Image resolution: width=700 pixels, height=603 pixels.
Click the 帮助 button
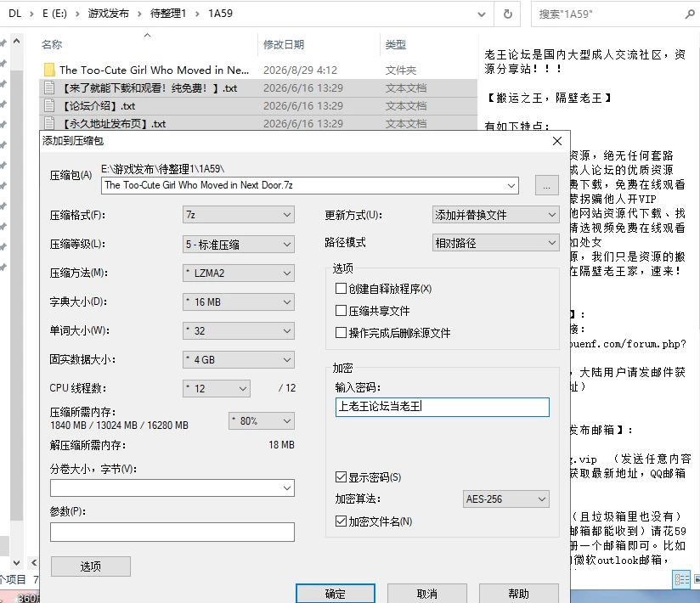pyautogui.click(x=519, y=594)
